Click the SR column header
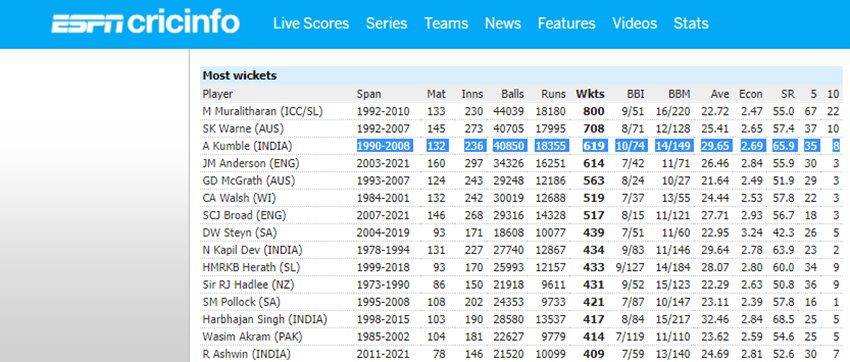Viewport: 850px width, 362px height. point(788,94)
